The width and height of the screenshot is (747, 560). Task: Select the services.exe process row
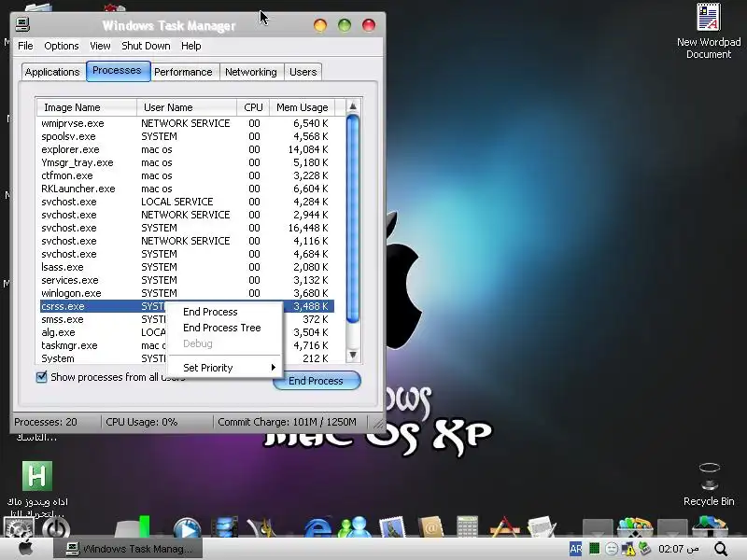187,280
